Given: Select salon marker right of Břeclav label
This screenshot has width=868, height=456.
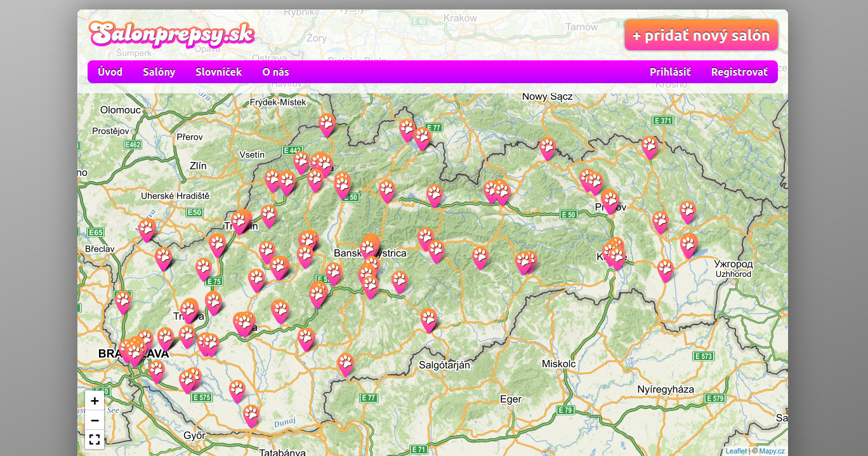Looking at the screenshot, I should point(164,258).
